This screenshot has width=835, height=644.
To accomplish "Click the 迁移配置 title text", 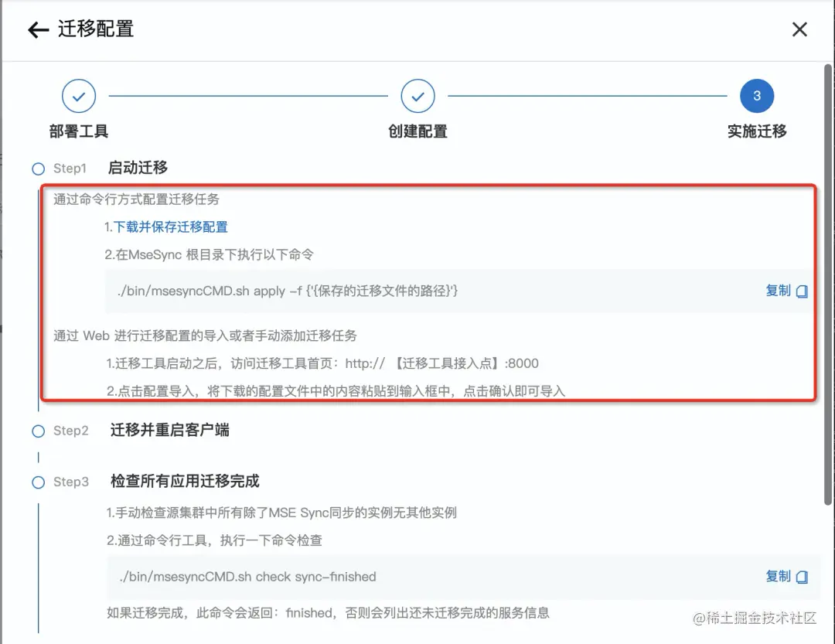I will point(96,29).
